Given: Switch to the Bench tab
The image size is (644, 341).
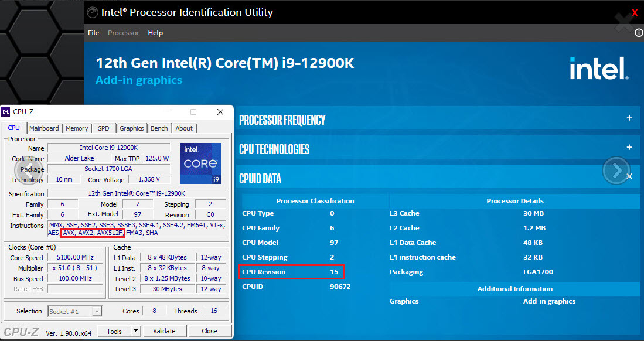Looking at the screenshot, I should pos(159,128).
